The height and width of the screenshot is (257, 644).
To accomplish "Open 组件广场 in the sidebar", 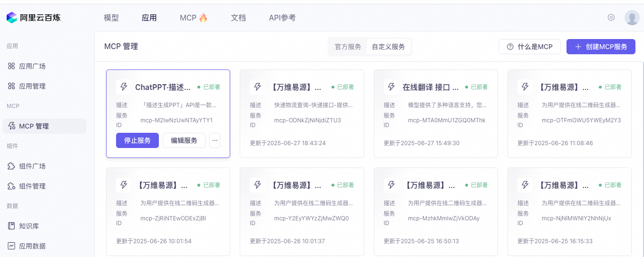I will [x=45, y=166].
